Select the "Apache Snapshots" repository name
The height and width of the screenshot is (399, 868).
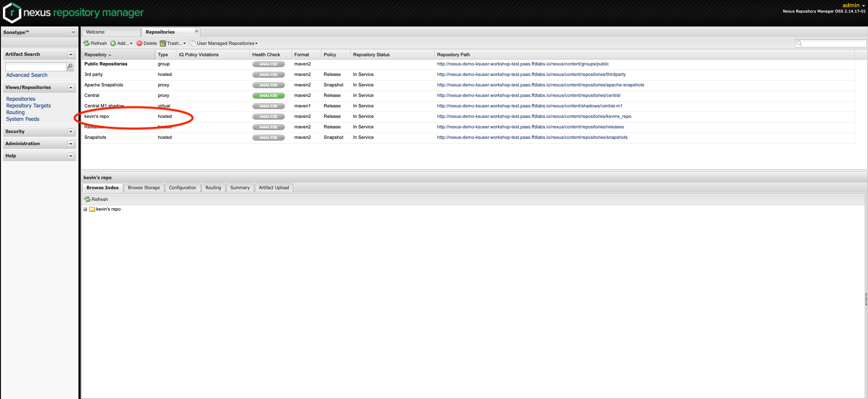(104, 85)
